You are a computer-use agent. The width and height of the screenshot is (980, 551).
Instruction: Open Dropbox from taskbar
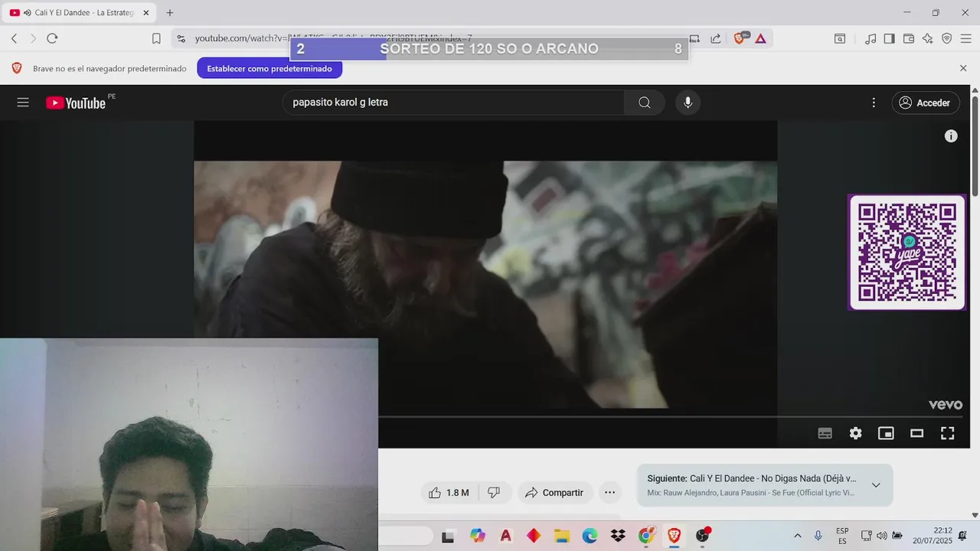click(x=618, y=536)
